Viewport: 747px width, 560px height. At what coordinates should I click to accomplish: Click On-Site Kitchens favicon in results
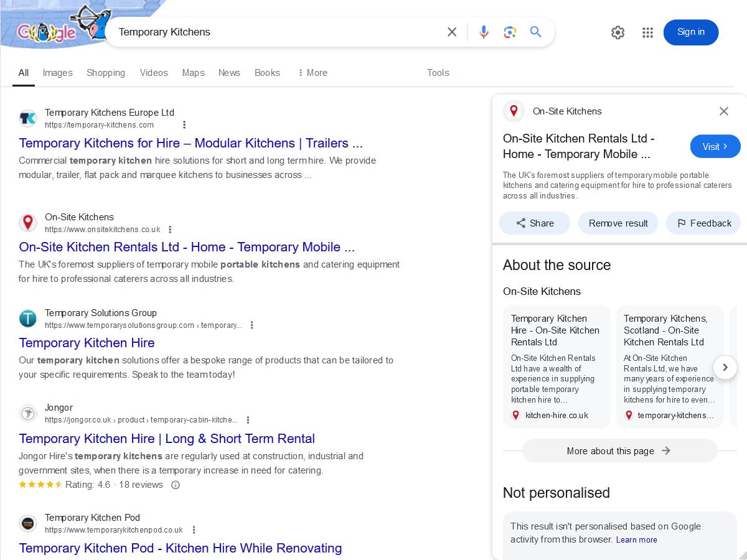(28, 223)
